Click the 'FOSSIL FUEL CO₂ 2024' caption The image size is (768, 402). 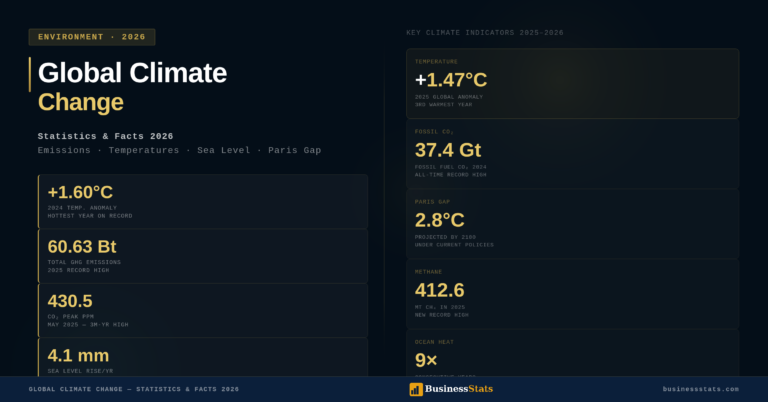(451, 167)
